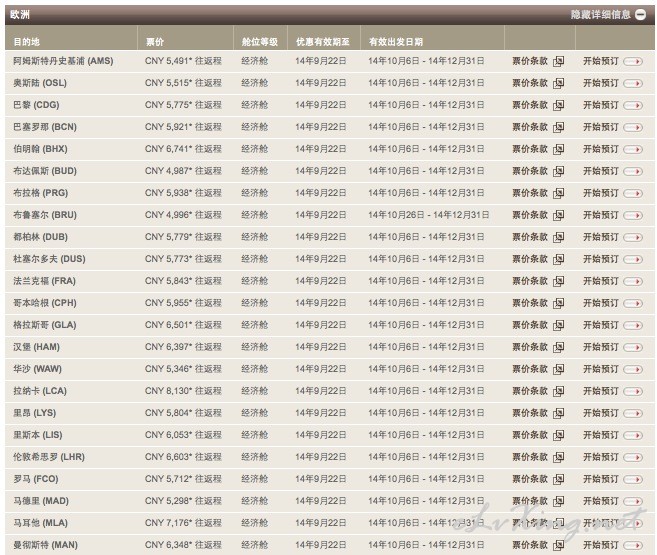Select destination 阿姆斯特丹史基浦 (AMS)

pos(63,61)
